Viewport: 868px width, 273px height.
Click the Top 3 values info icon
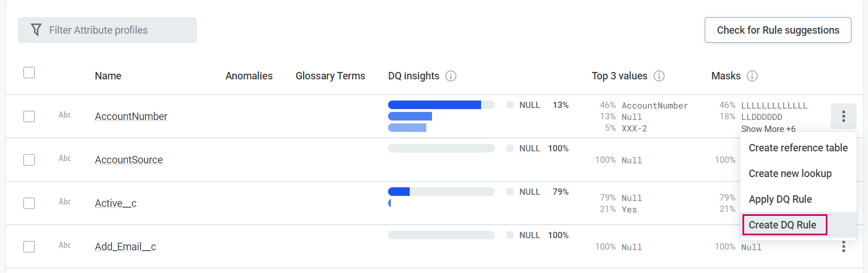659,76
